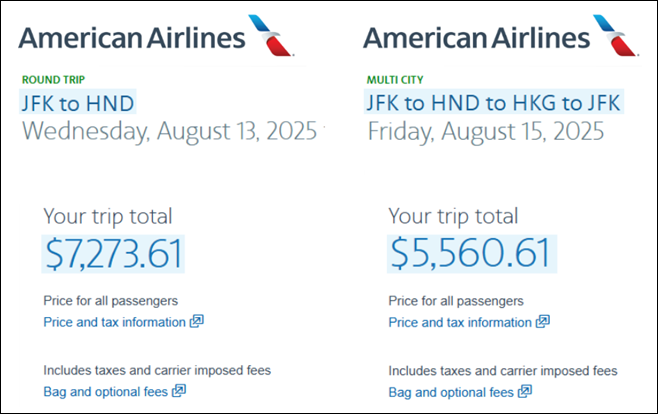Click the left American Airlines wordmark text
This screenshot has width=658, height=414.
(132, 38)
